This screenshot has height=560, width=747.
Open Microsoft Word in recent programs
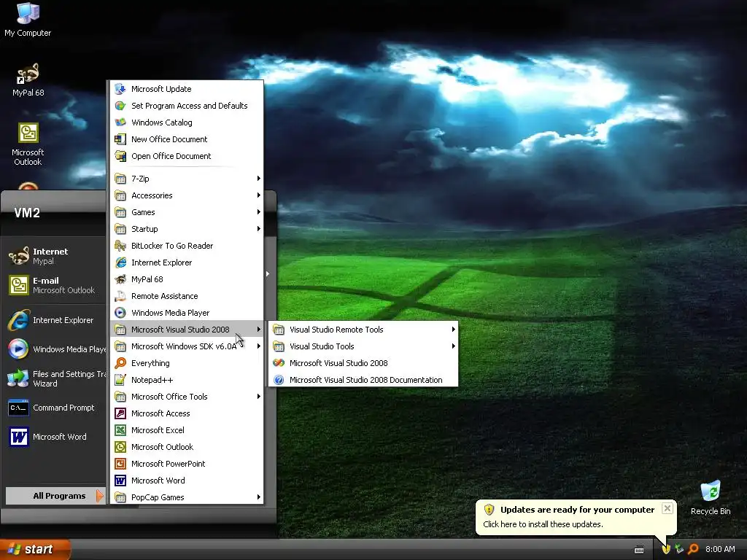(55, 437)
